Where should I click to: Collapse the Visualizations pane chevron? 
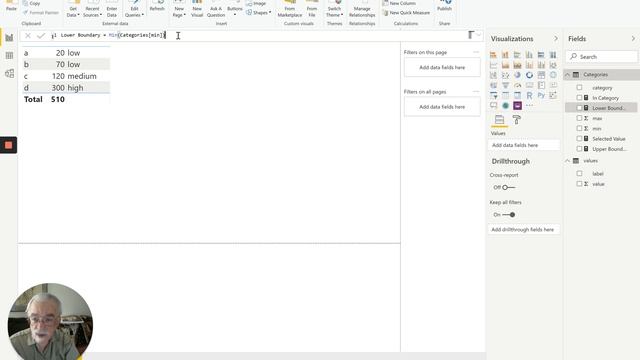coord(556,39)
